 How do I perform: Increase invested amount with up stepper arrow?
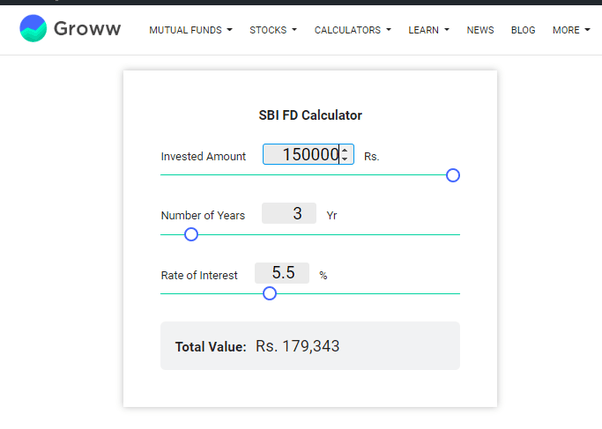tap(345, 151)
